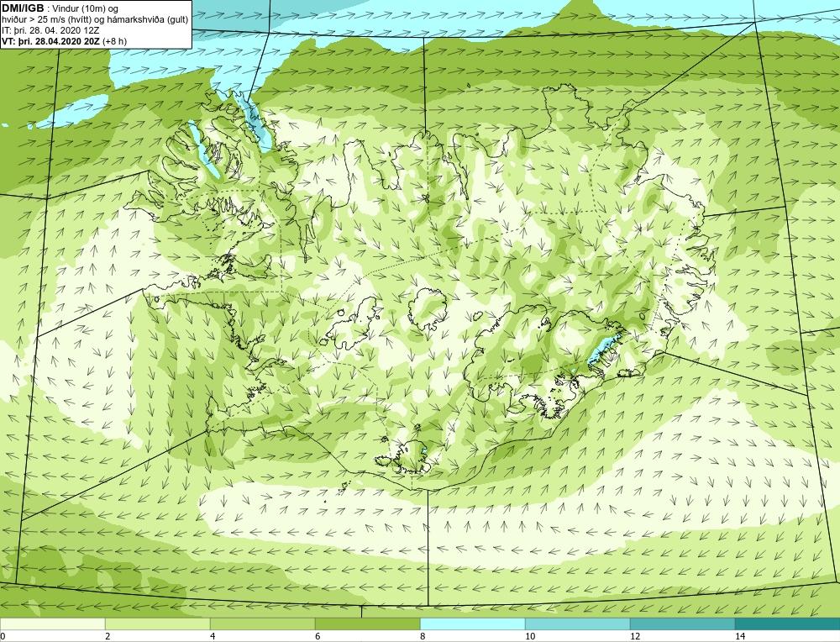This screenshot has height=642, width=840.
Task: Click the 'IT: þri. 28. 04. 2020 12Z' line
Action: pos(50,30)
